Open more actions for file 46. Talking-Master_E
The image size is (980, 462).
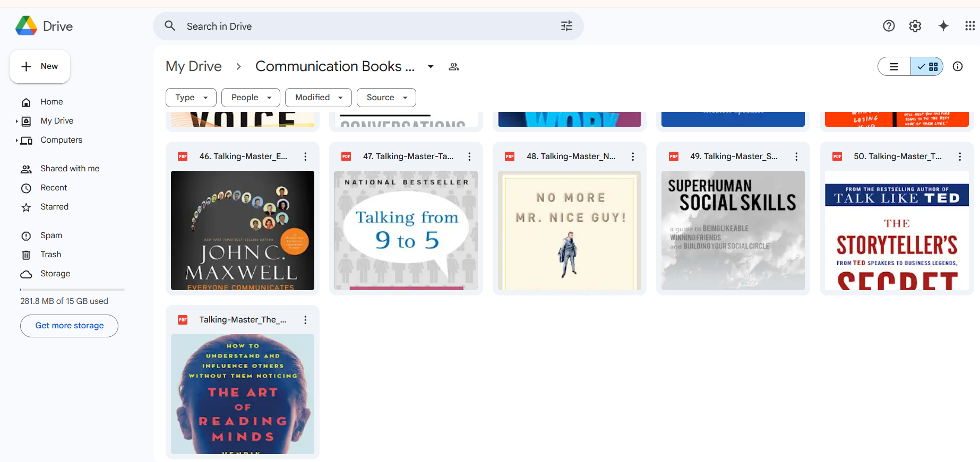[305, 156]
